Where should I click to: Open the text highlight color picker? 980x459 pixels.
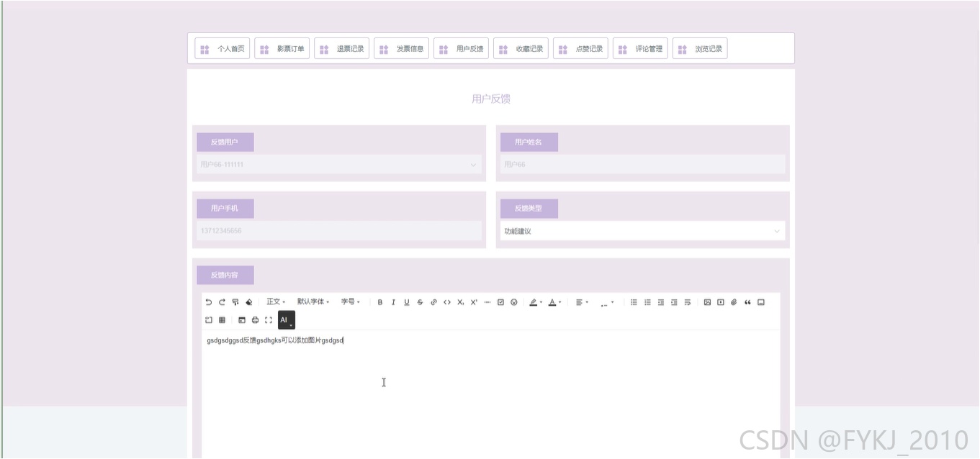pyautogui.click(x=536, y=302)
